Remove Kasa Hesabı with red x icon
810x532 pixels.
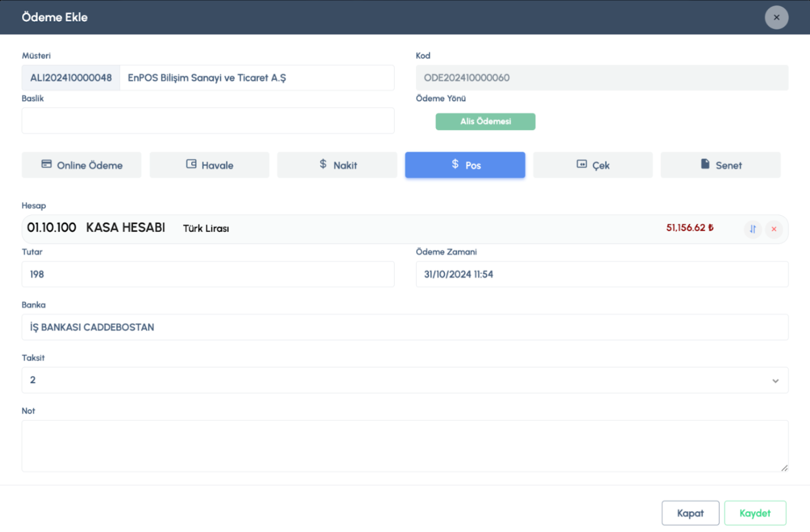[x=773, y=230]
